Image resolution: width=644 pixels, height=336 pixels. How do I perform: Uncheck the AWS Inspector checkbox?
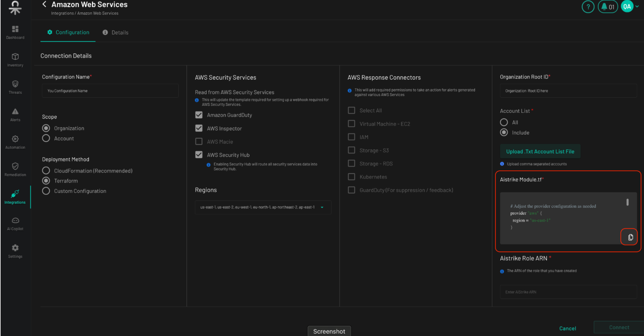[x=199, y=128]
